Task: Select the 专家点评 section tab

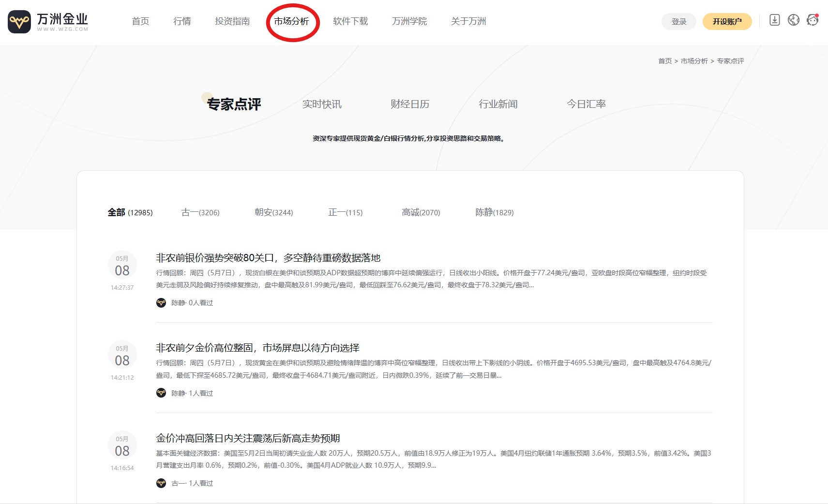Action: (x=234, y=104)
